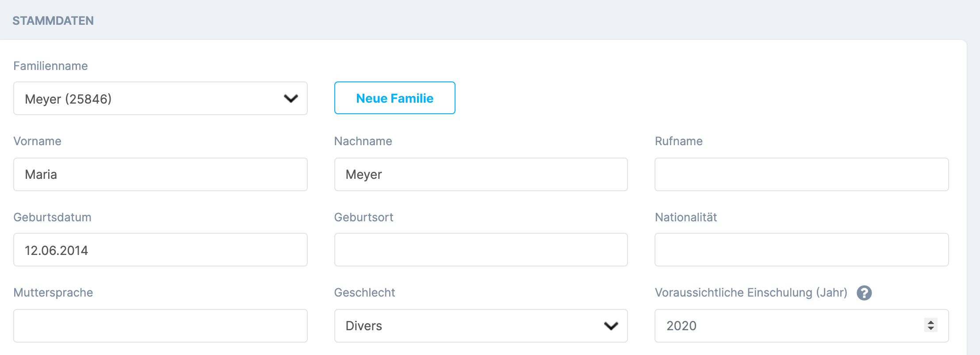Viewport: 980px width, 355px height.
Task: Click the Vorname label
Action: (37, 141)
